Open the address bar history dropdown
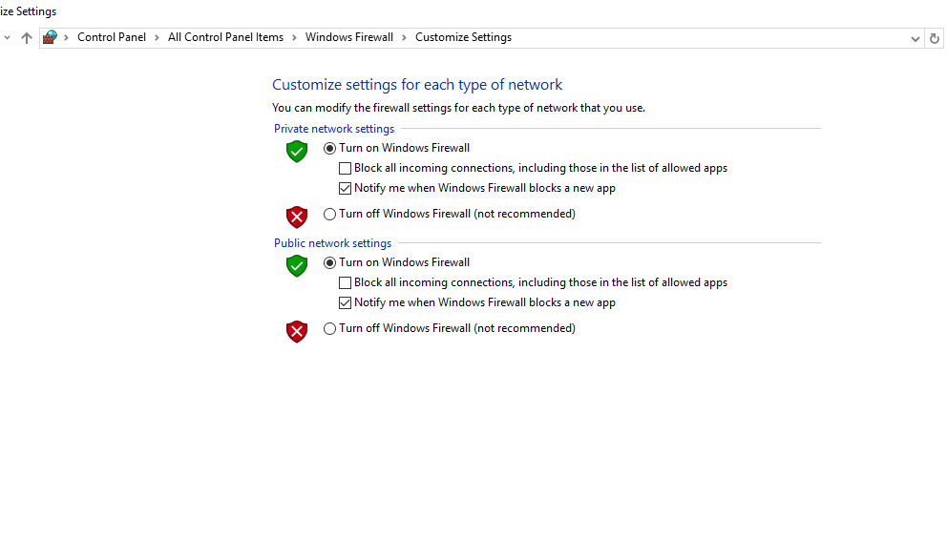 coord(915,38)
